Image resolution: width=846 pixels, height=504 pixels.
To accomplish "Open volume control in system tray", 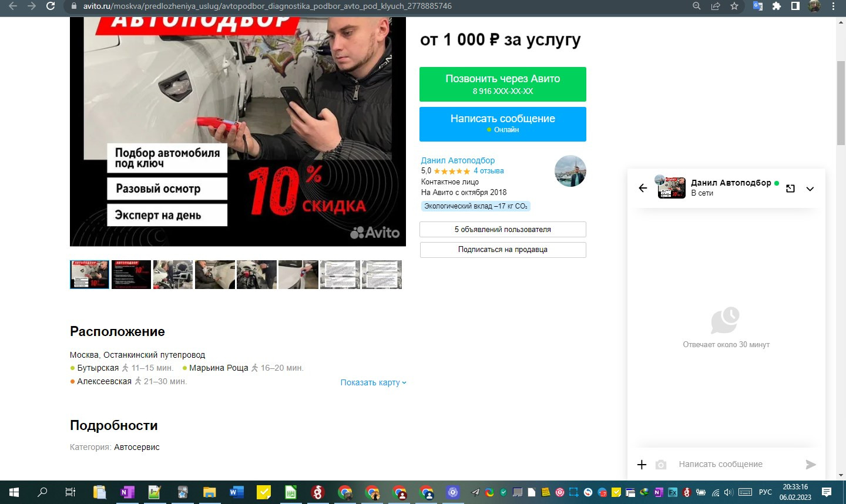I will 728,492.
